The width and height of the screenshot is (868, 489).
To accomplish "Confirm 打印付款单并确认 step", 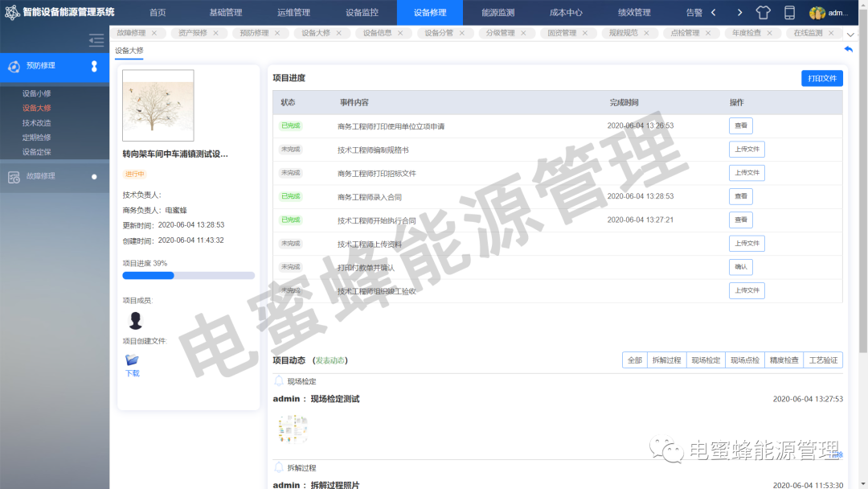I will point(741,267).
